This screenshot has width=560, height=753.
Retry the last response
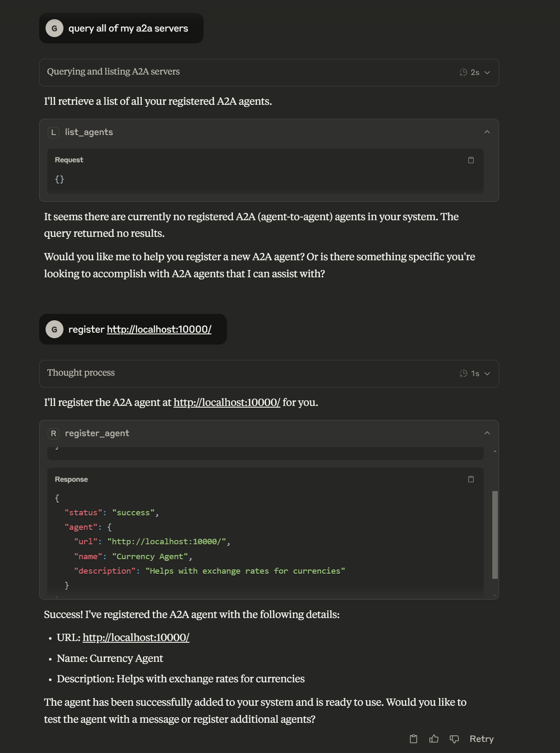[481, 739]
